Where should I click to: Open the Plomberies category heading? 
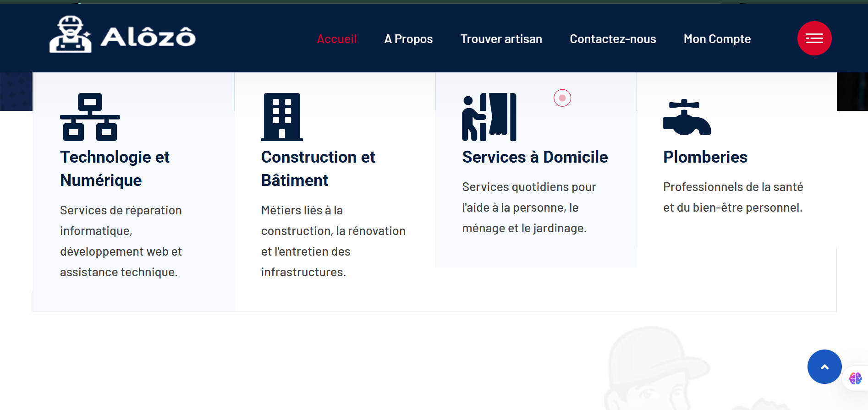point(705,157)
